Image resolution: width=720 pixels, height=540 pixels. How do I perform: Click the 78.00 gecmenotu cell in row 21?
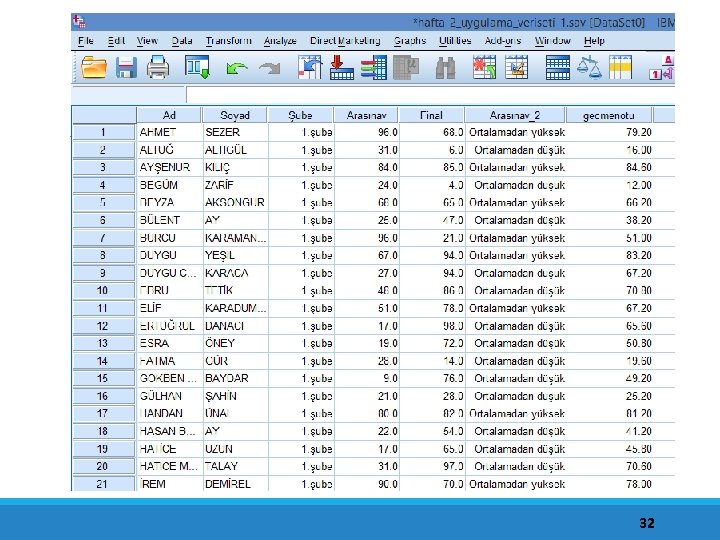[x=608, y=484]
